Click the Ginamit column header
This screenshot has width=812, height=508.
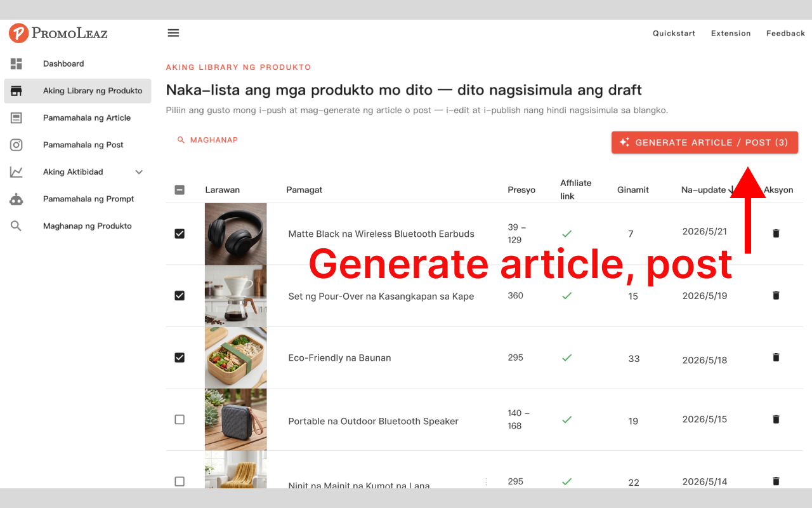tap(633, 190)
